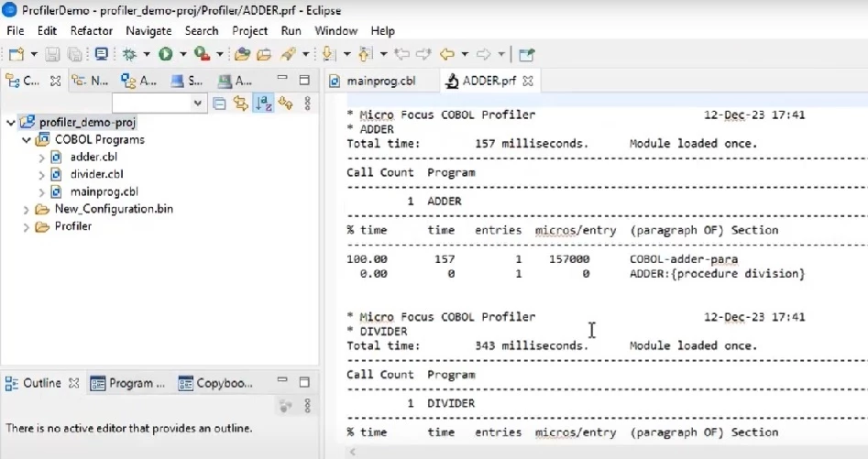The width and height of the screenshot is (868, 459).
Task: Select the ADDER.prf editor tab
Action: pyautogui.click(x=489, y=81)
